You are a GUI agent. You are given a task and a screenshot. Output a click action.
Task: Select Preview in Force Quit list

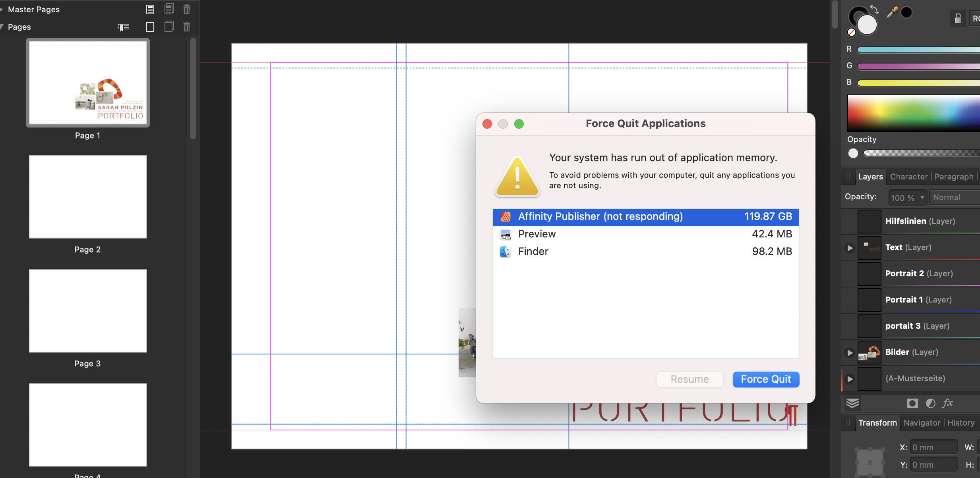(645, 234)
